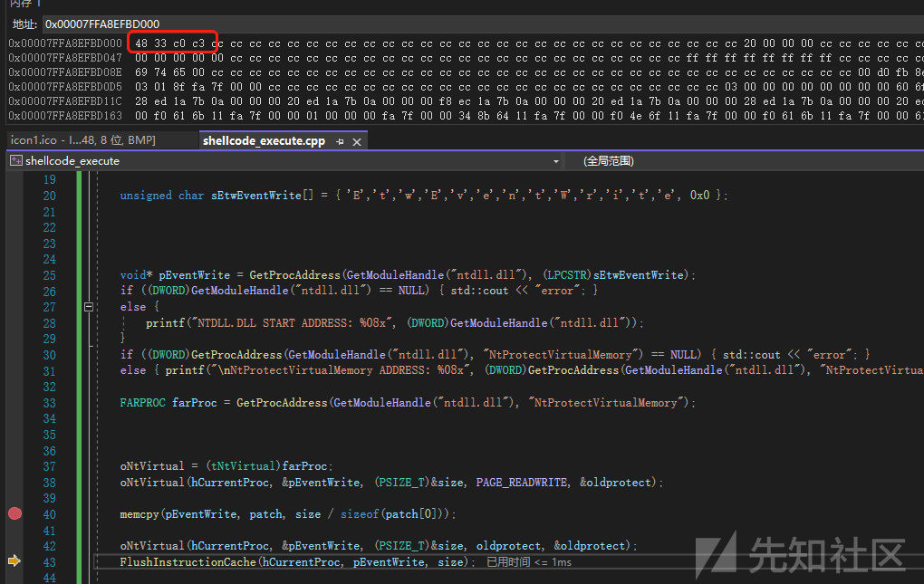
Task: Click the 已用时间 <= 1ms perf tip
Action: click(529, 562)
